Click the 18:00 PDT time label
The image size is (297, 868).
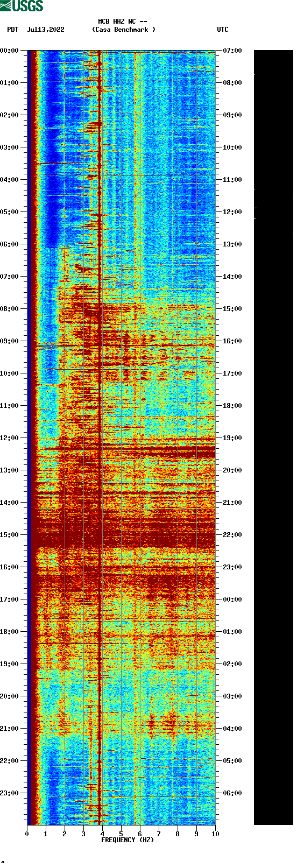[x=10, y=632]
